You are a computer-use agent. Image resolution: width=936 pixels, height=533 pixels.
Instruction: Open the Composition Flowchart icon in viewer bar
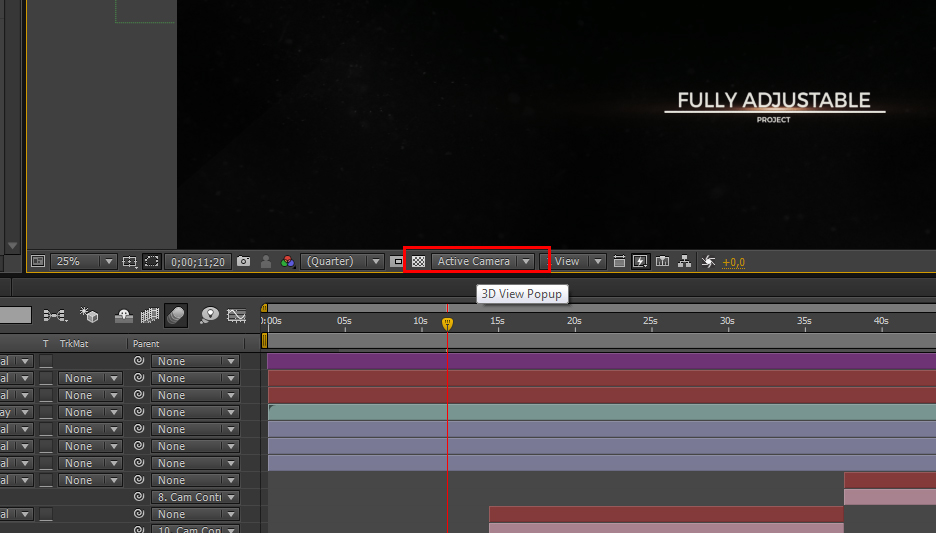[685, 261]
